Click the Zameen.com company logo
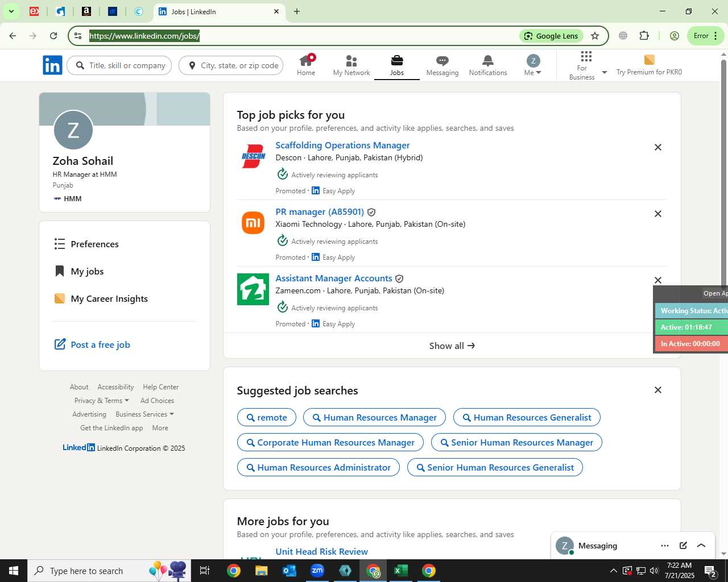The width and height of the screenshot is (728, 582). tap(253, 289)
